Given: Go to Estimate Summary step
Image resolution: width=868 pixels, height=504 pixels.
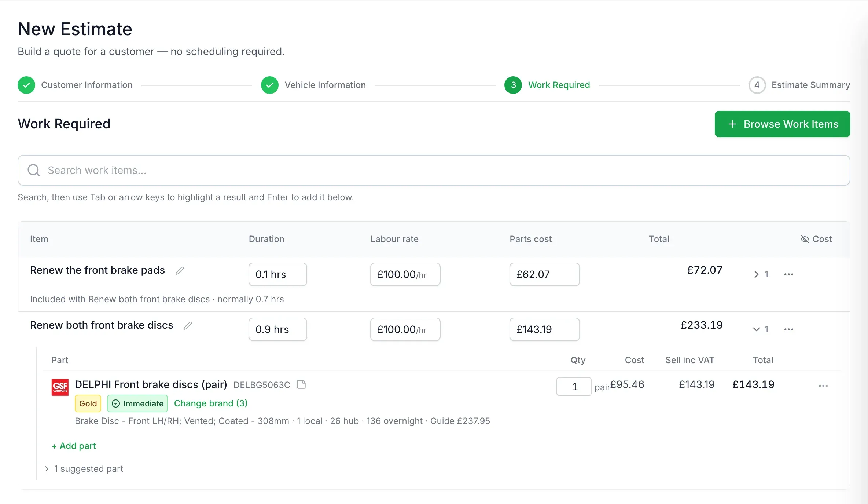Looking at the screenshot, I should [799, 85].
